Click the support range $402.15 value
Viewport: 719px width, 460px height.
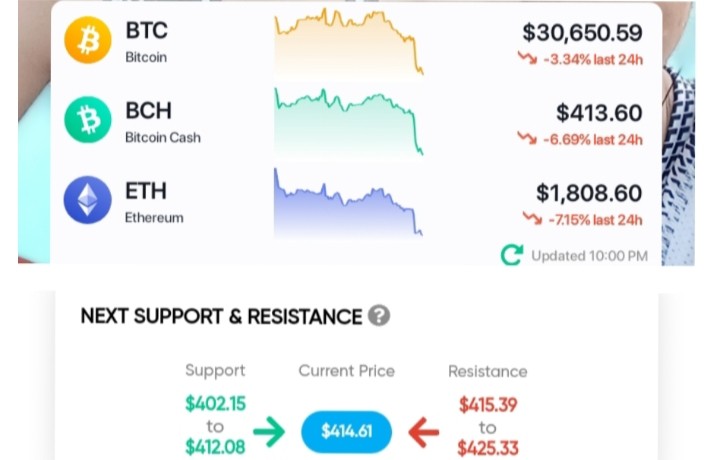click(x=216, y=404)
